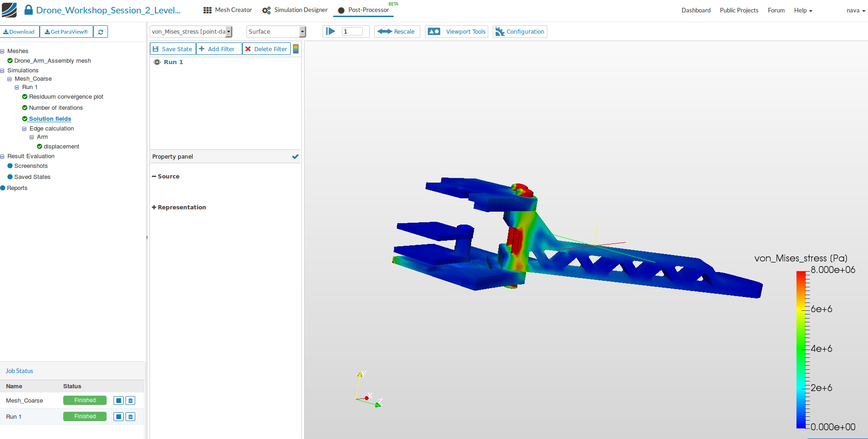Click the status check beside Residuum convergence plot
This screenshot has height=439, width=868.
point(25,97)
